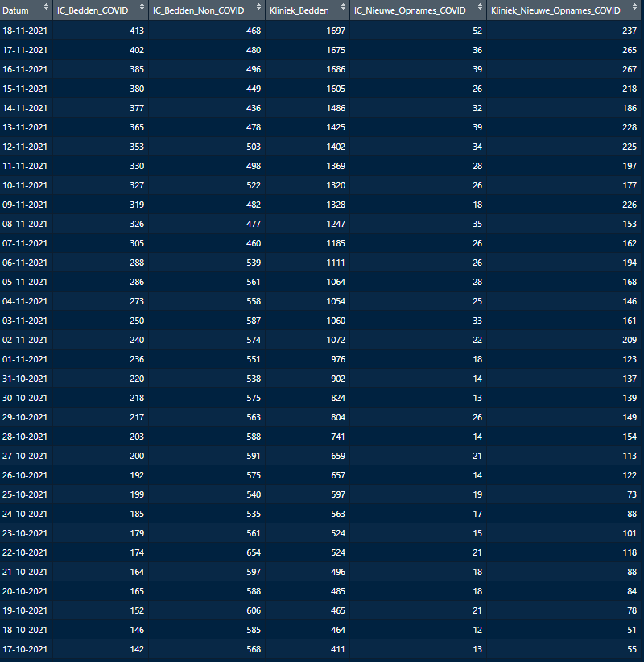This screenshot has height=662, width=644.
Task: Sort by IC_Nieuwe_Opnames_COVID column arrows
Action: [480, 7]
